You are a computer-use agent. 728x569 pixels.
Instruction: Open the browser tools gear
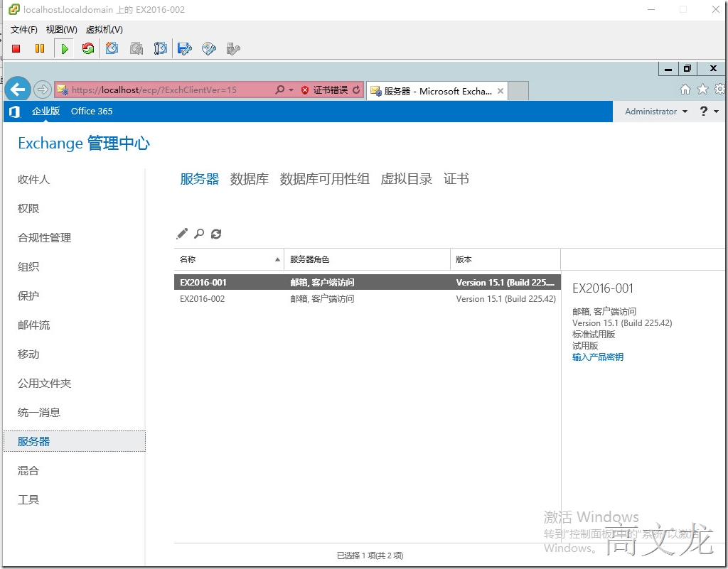click(x=720, y=89)
